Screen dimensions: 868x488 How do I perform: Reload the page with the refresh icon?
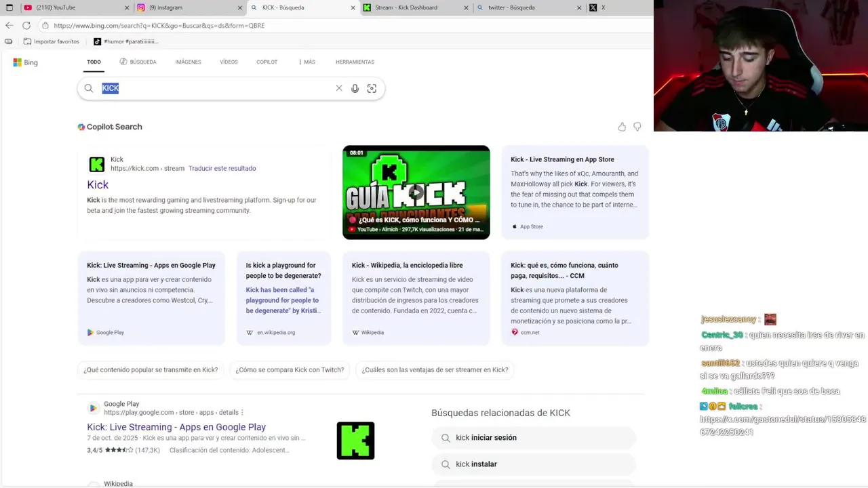point(26,26)
